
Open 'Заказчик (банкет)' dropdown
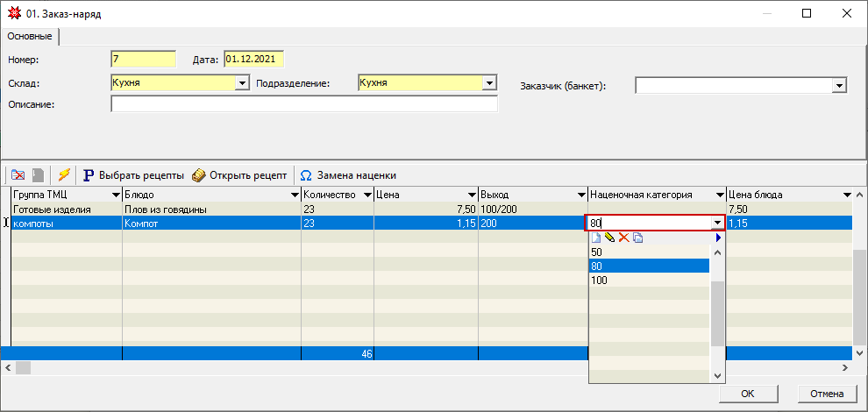[x=839, y=86]
